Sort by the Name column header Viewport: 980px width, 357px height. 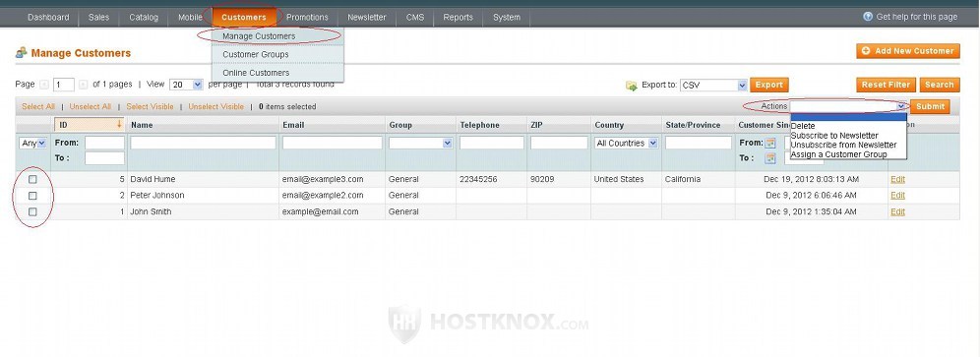point(142,125)
